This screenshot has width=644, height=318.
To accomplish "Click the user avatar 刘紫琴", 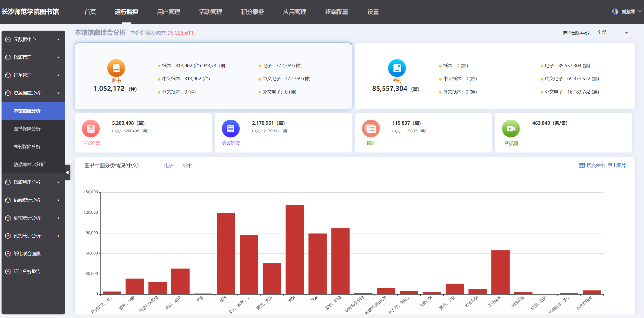I will (615, 12).
